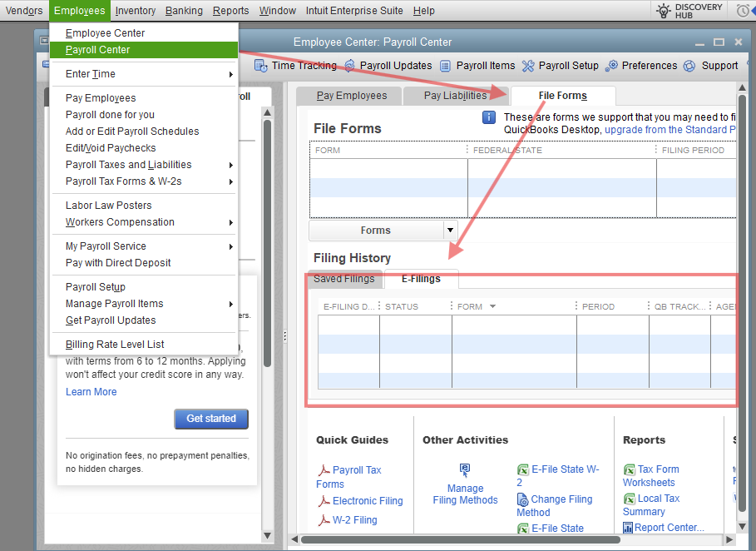The width and height of the screenshot is (756, 551).
Task: Click the Report Center icon
Action: (628, 528)
